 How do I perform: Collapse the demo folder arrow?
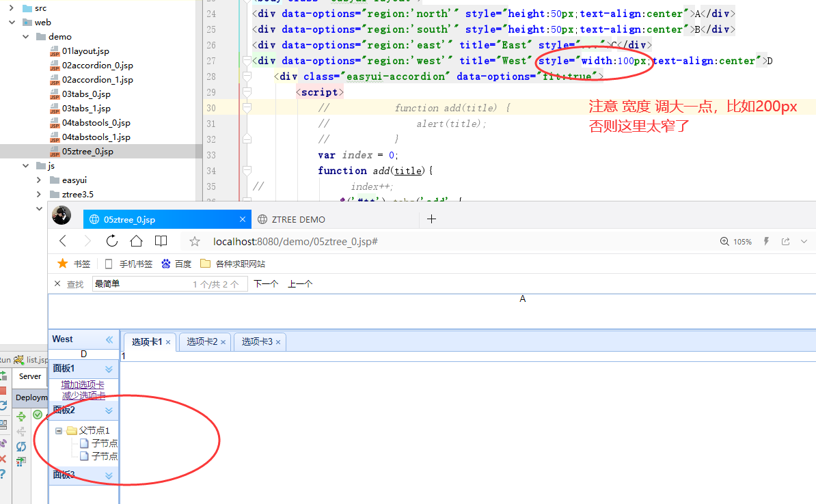coord(25,36)
